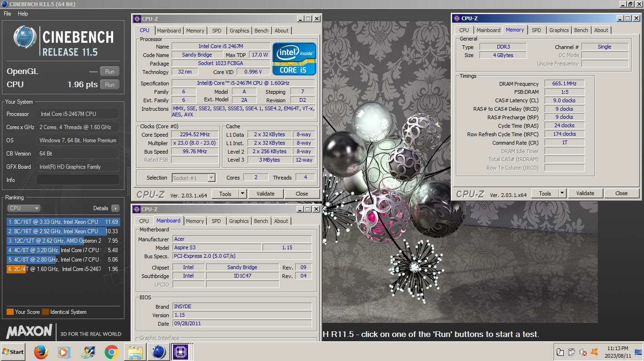Switch to SPD tab in CPU window
Screen dimensions: 644x361
[x=216, y=31]
